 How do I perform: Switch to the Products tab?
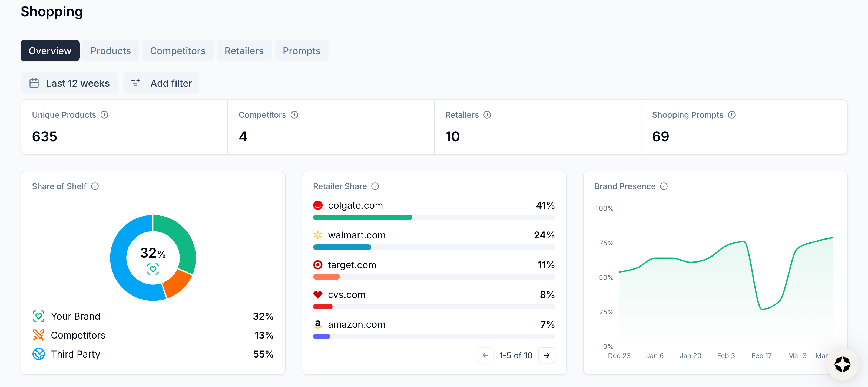(x=111, y=51)
